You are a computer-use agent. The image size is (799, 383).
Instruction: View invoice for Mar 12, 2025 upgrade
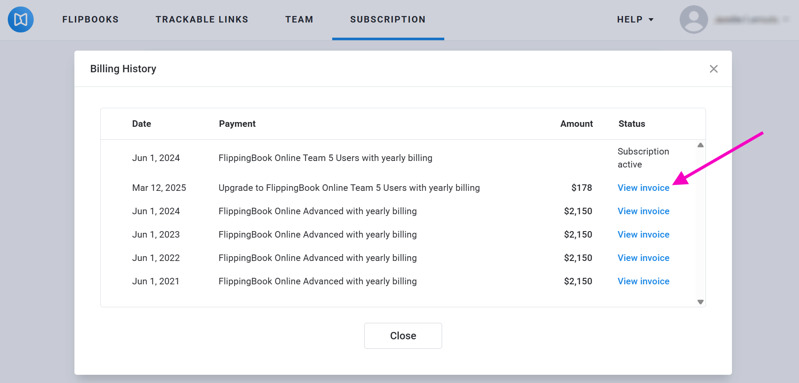click(x=643, y=188)
